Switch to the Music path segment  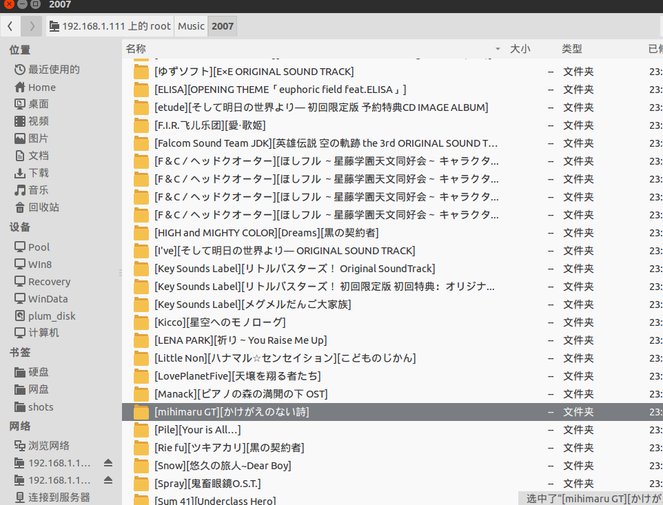[191, 25]
